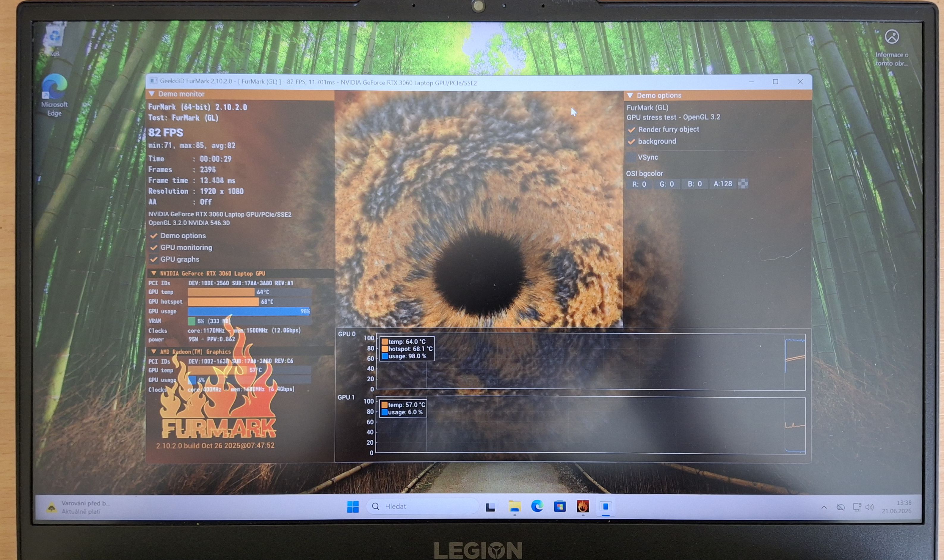Toggle the GPU monitoring checkbox
Image resolution: width=944 pixels, height=560 pixels.
[x=154, y=248]
